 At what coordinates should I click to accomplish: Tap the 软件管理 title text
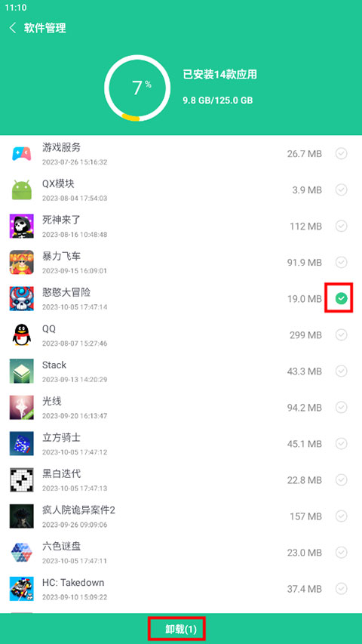pyautogui.click(x=44, y=28)
